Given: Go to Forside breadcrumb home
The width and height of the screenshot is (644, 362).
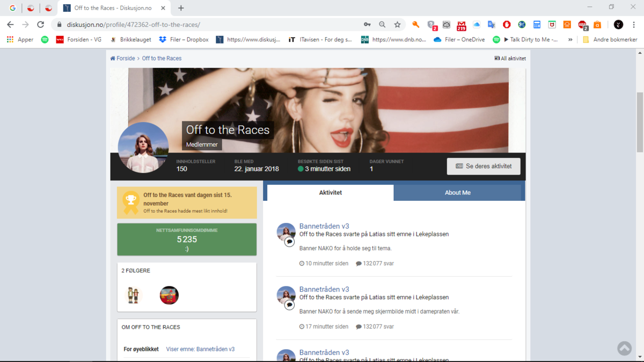Looking at the screenshot, I should tap(122, 58).
